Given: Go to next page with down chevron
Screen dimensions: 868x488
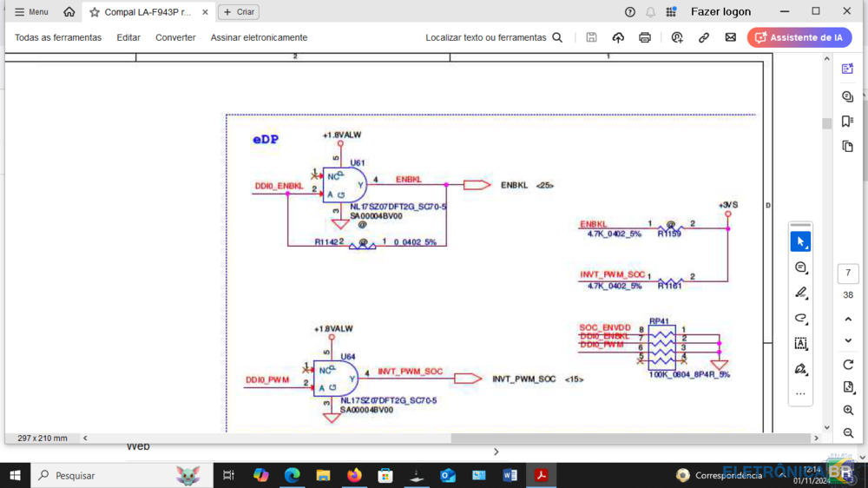Looking at the screenshot, I should pos(848,340).
